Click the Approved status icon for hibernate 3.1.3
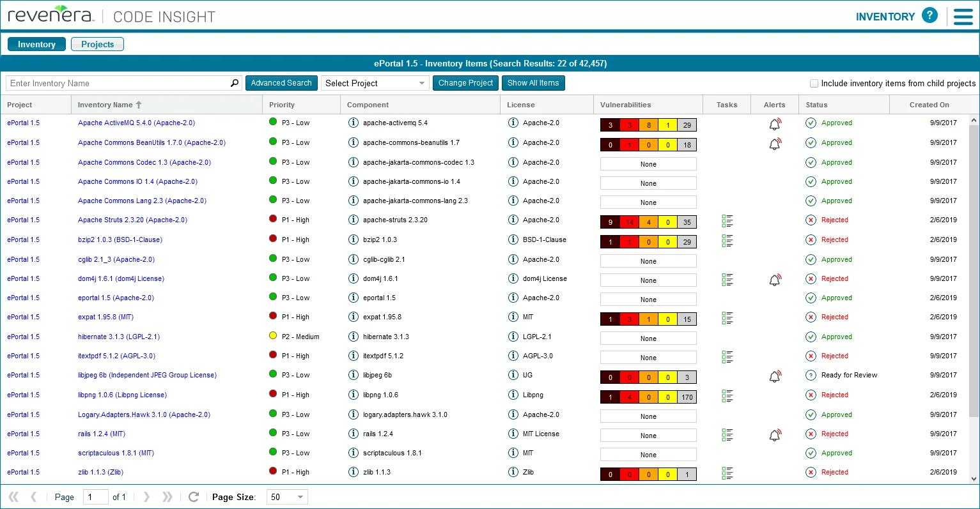980x509 pixels. [810, 337]
